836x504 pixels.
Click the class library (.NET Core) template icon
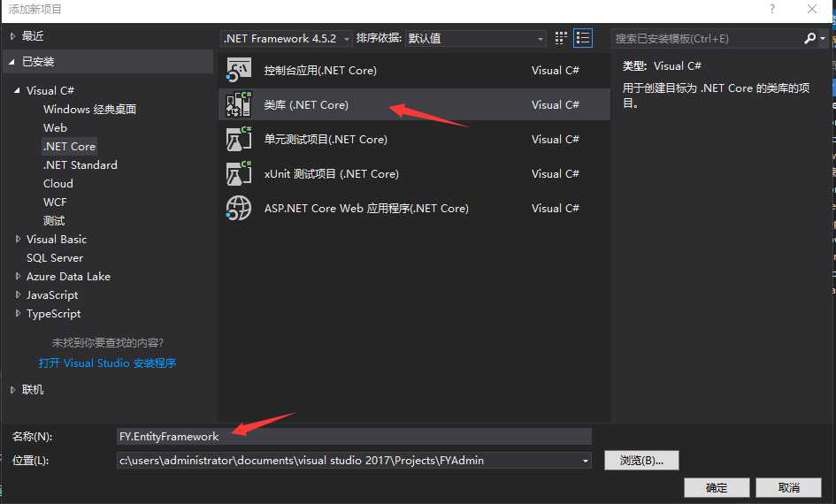coord(238,104)
